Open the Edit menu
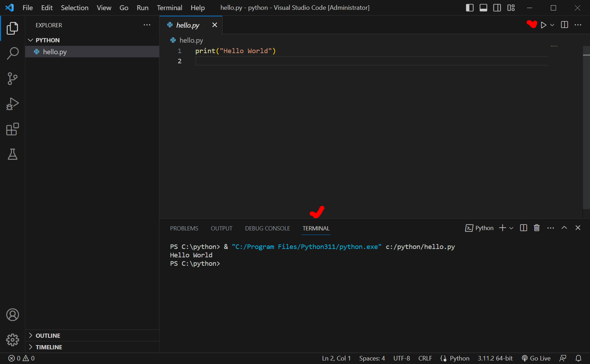 pyautogui.click(x=47, y=8)
